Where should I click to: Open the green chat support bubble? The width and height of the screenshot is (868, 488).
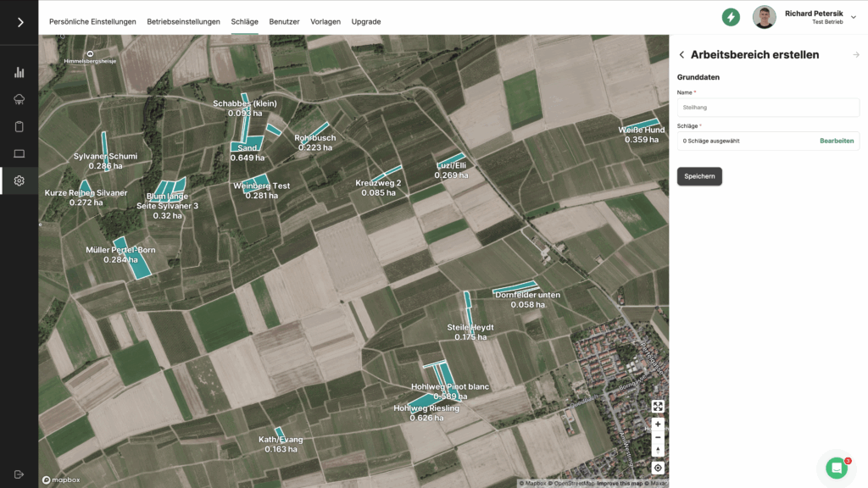[x=837, y=468]
